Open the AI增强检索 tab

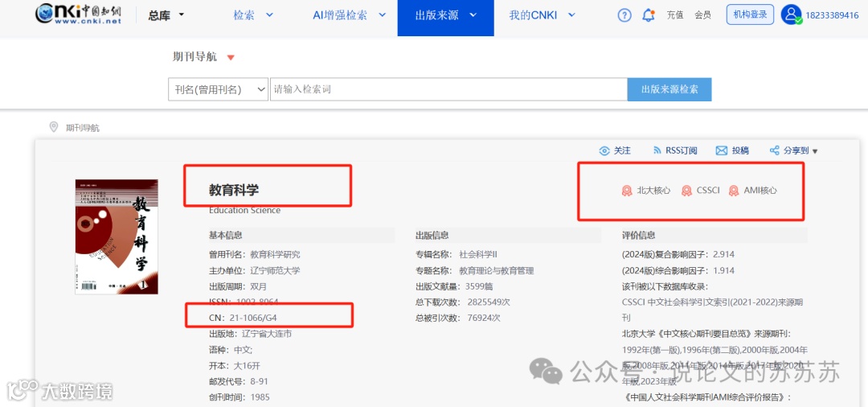[340, 15]
